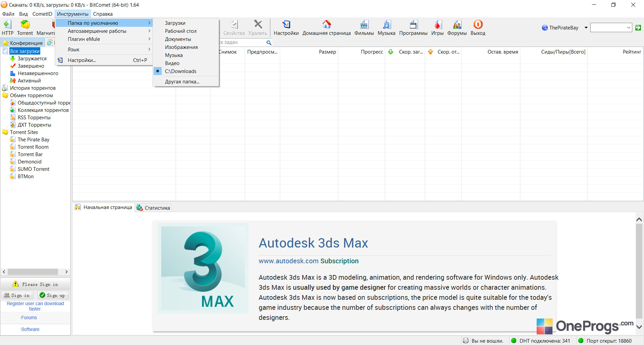Open the Файл menu
Viewport: 644px width, 345px height.
coord(8,14)
